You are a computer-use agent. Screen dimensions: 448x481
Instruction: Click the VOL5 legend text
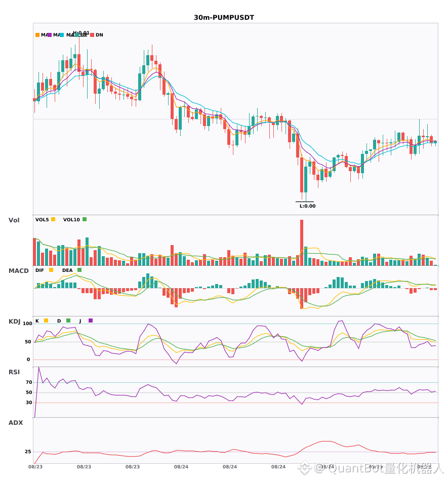point(42,220)
